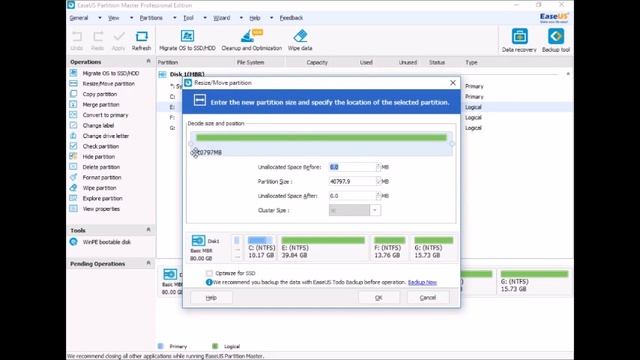Grab the left resize handle of partition bar

[x=191, y=144]
